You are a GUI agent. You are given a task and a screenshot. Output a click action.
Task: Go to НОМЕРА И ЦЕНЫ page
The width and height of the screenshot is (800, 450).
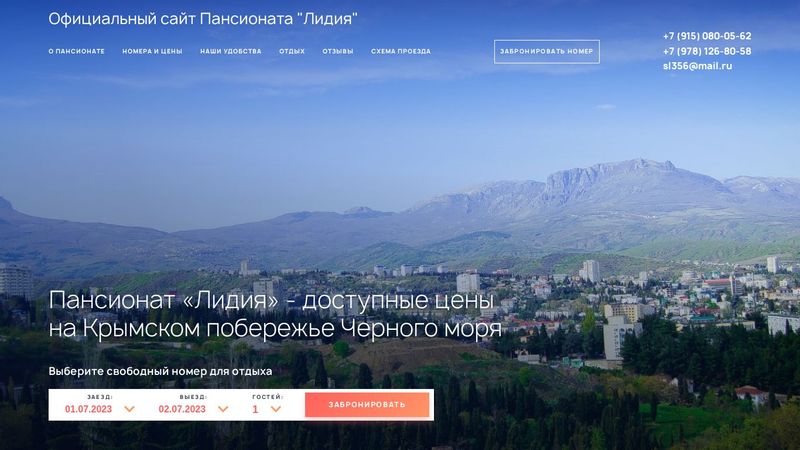coord(152,52)
